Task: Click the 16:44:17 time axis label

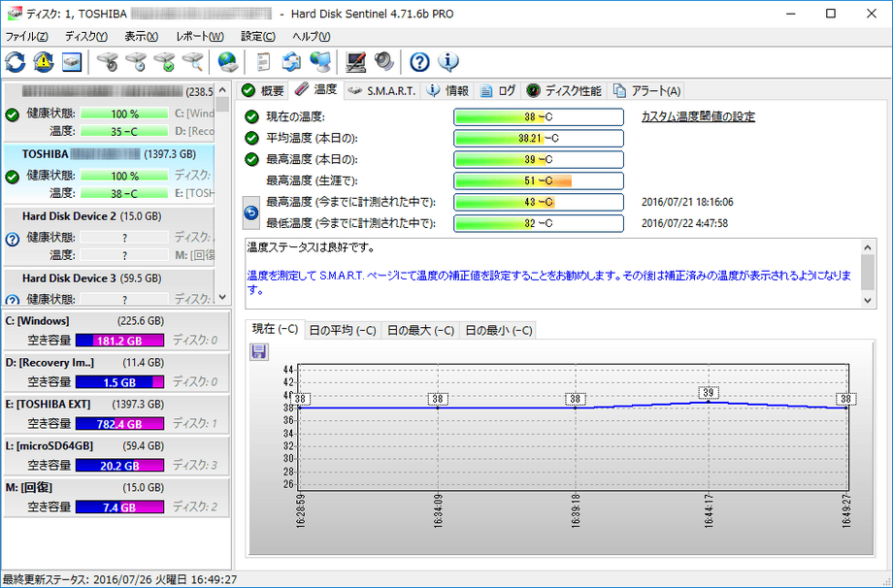Action: tap(709, 511)
